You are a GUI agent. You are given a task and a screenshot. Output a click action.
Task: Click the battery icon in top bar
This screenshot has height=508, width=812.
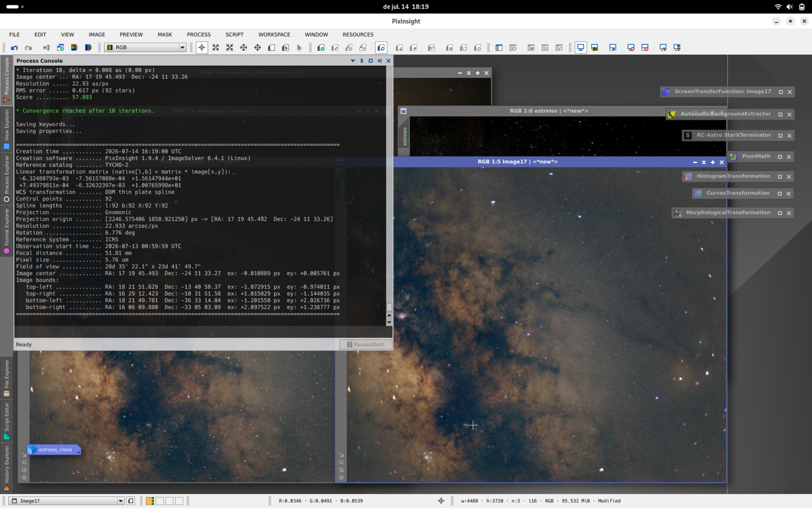802,7
